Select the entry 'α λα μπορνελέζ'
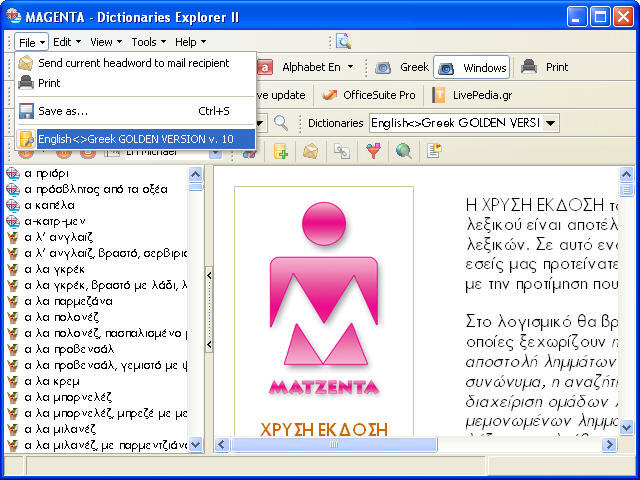This screenshot has width=640, height=480. [68, 397]
